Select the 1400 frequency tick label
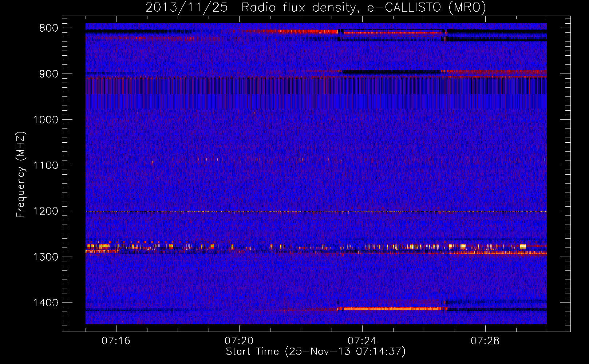This screenshot has width=589, height=364. [x=46, y=303]
